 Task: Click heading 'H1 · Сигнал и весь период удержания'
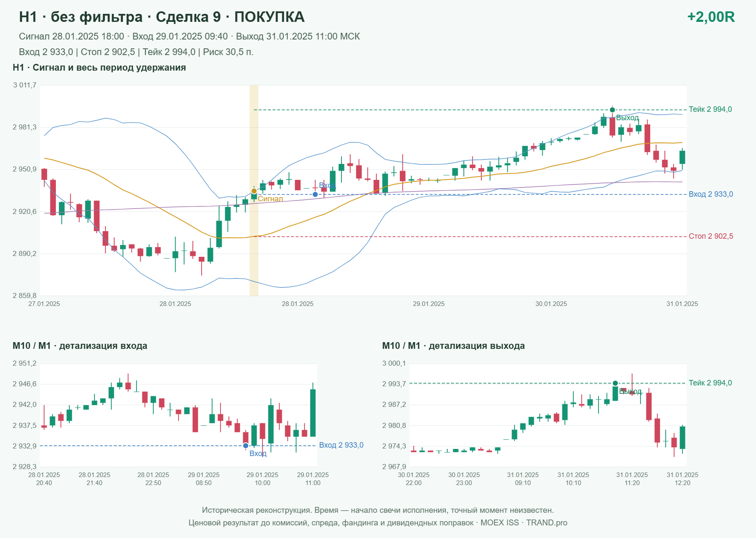[x=99, y=68]
